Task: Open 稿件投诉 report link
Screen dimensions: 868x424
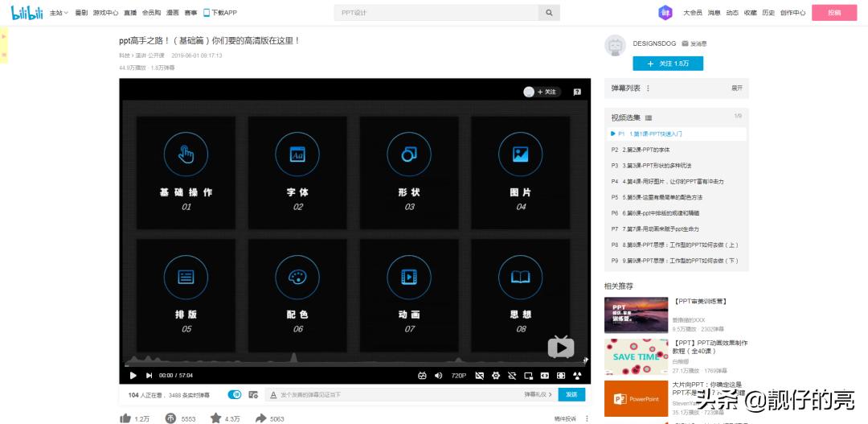Action: pyautogui.click(x=565, y=418)
